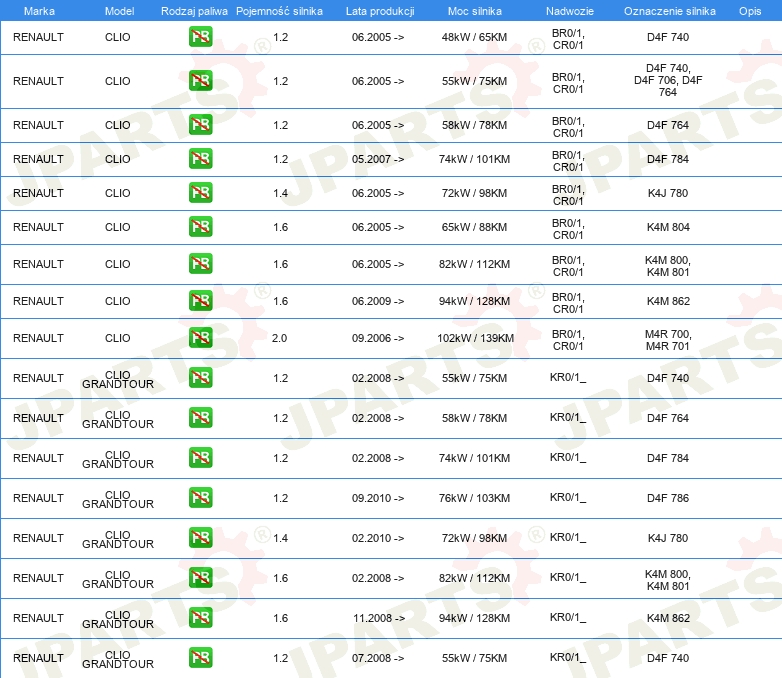Click the Opis column header

pos(750,11)
